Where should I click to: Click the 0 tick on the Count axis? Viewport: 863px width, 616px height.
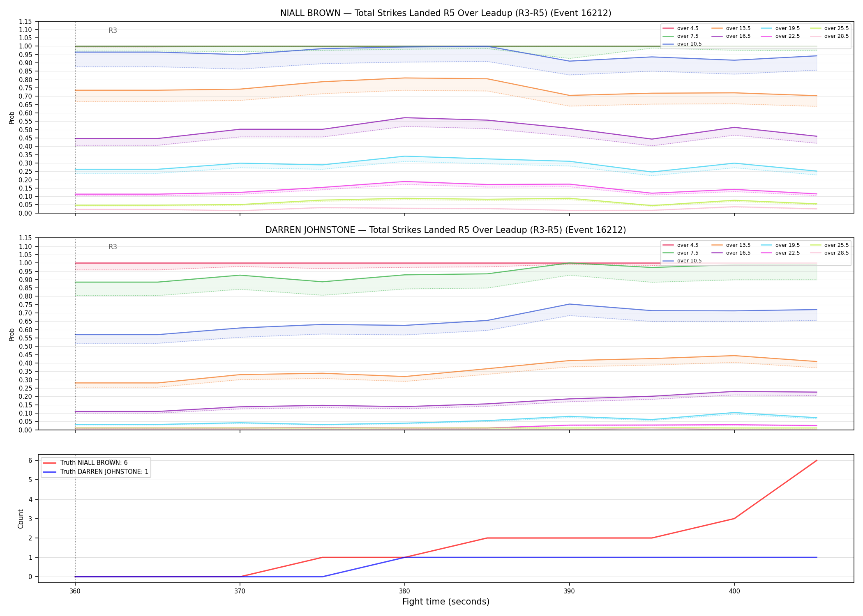(x=30, y=577)
